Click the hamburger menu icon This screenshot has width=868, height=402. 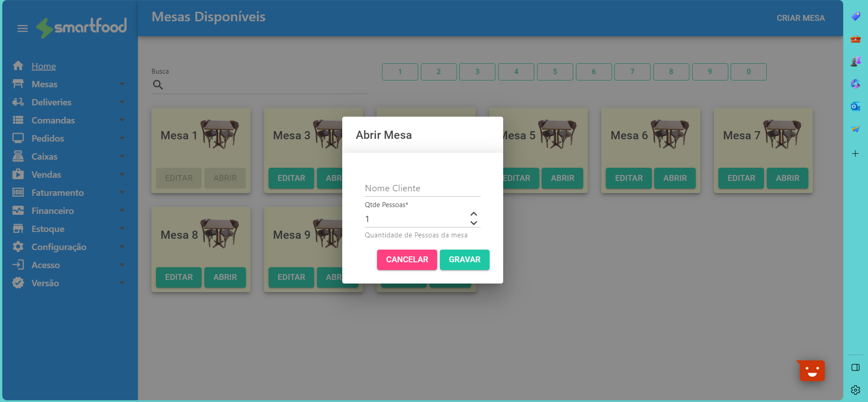pos(23,28)
